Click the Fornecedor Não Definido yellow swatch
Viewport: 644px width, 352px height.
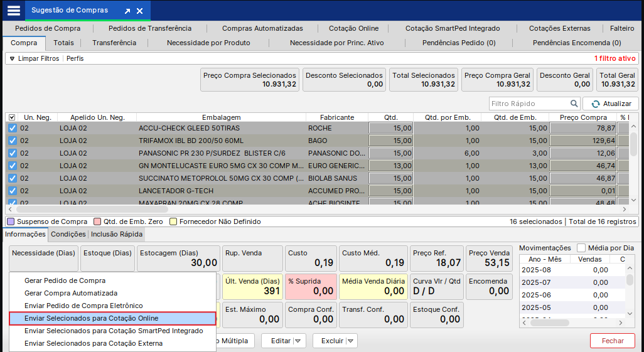[173, 221]
